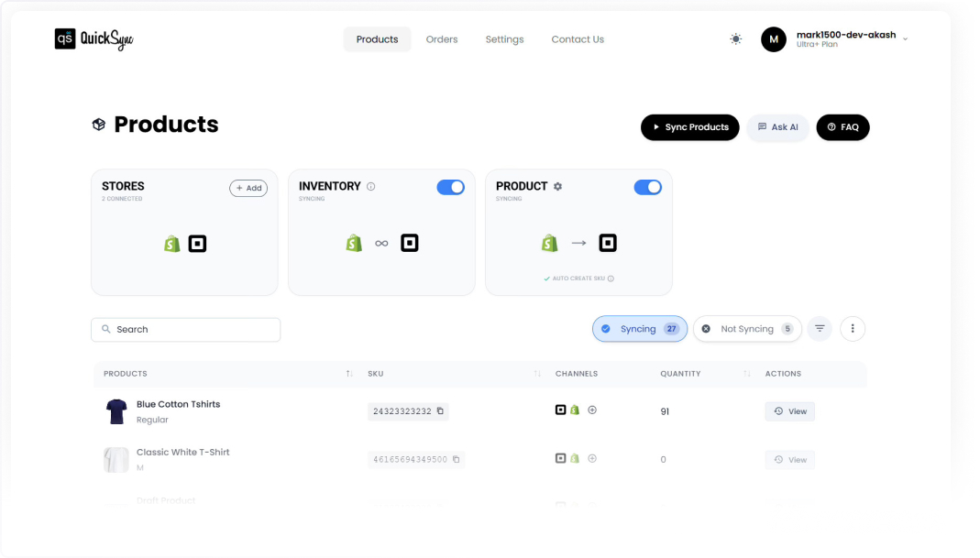The width and height of the screenshot is (980, 558).
Task: Click Blue Cotton Tshirts thumbnail
Action: point(116,411)
